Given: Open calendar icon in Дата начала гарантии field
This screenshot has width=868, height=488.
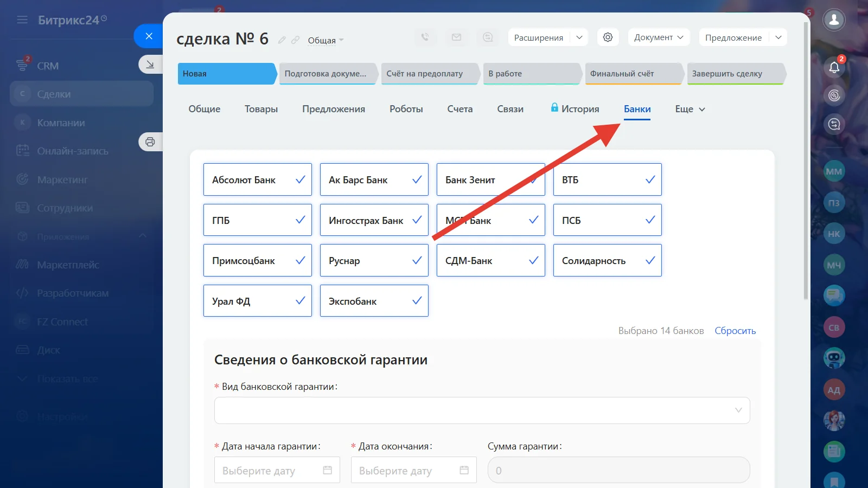Looking at the screenshot, I should (327, 470).
